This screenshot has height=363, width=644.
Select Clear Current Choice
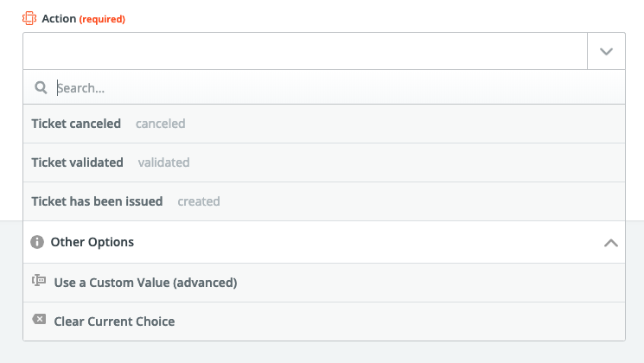coord(324,322)
